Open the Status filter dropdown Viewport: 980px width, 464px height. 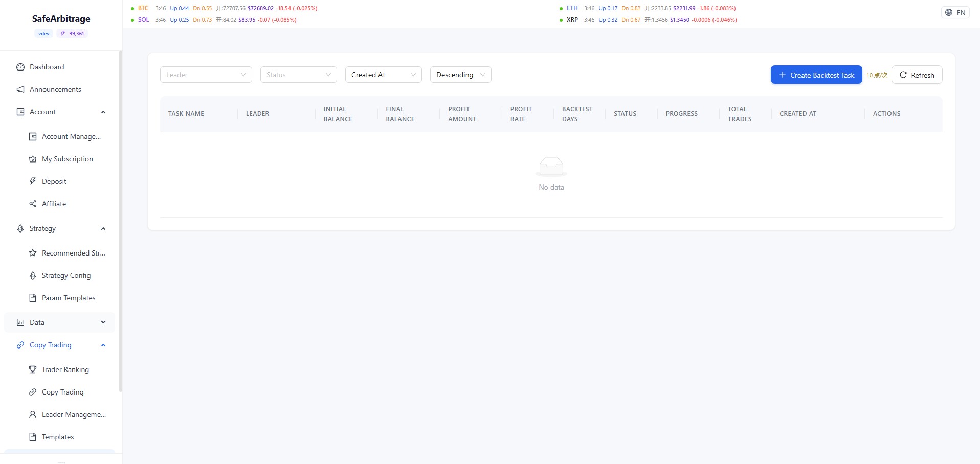[x=298, y=75]
